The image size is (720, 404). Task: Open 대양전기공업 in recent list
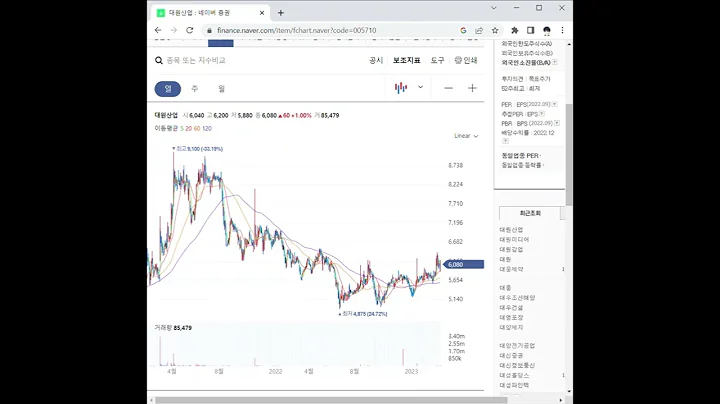(517, 346)
